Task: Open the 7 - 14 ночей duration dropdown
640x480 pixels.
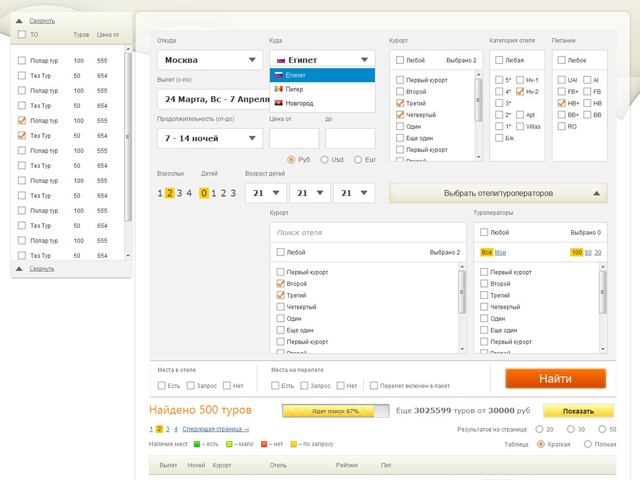Action: click(x=210, y=138)
